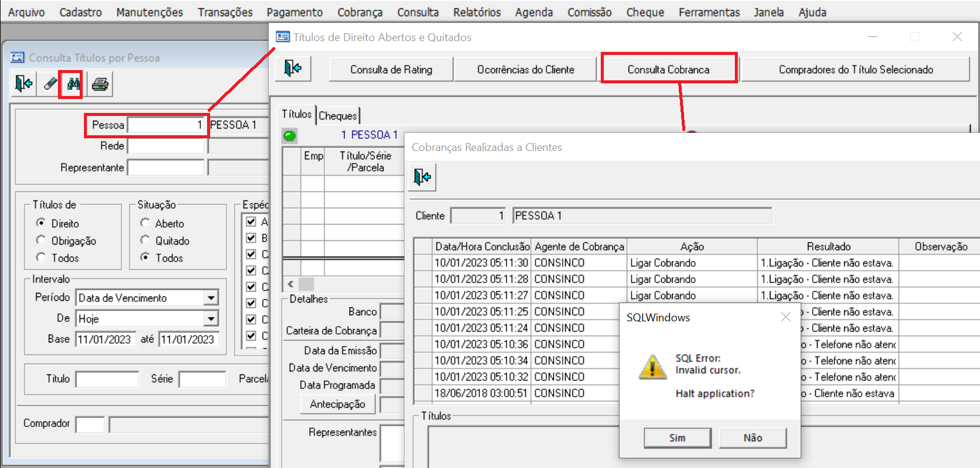
Task: Click the Comprador code input field
Action: click(x=90, y=424)
